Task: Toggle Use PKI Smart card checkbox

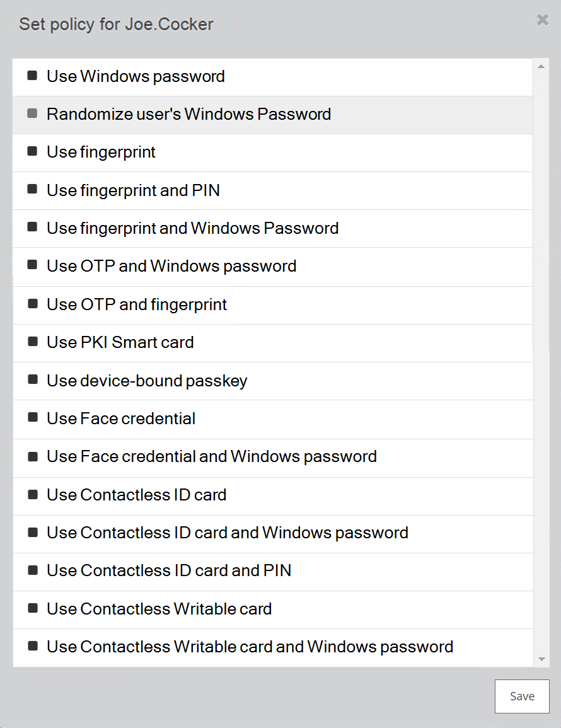Action: click(x=32, y=342)
